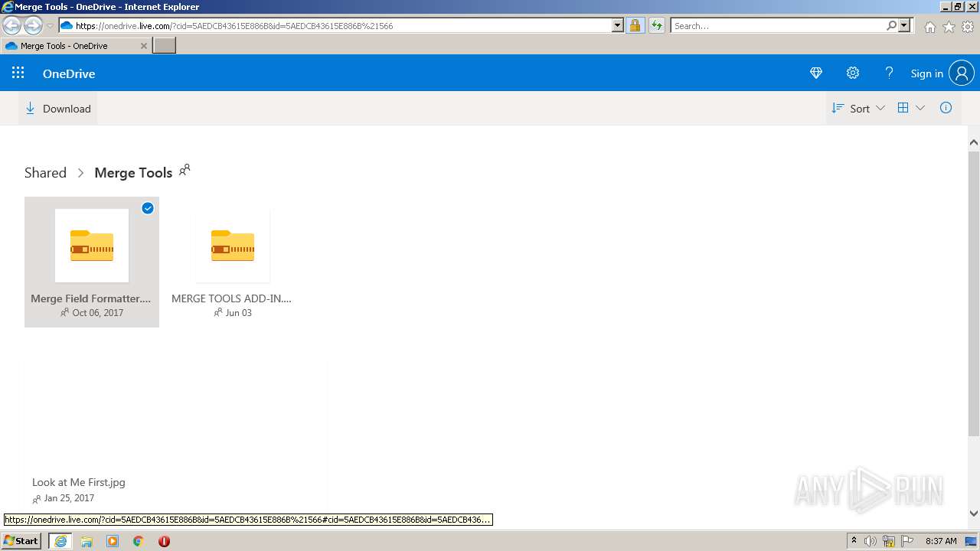Image resolution: width=980 pixels, height=551 pixels.
Task: Open Chrome from taskbar
Action: [139, 541]
